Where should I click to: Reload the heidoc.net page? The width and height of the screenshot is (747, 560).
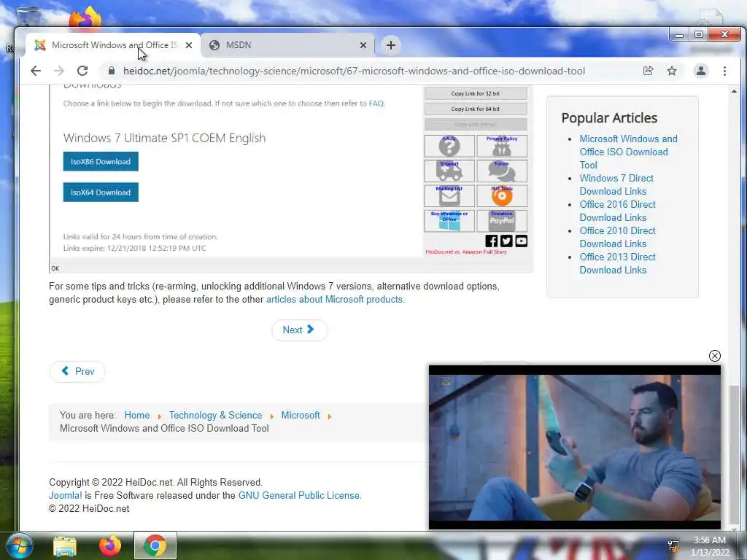click(x=82, y=71)
